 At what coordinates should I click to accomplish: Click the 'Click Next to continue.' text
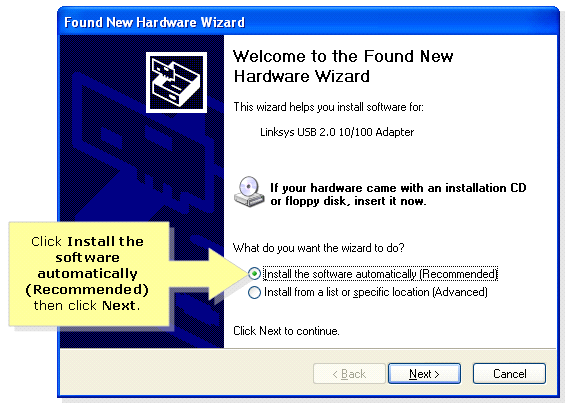[286, 331]
